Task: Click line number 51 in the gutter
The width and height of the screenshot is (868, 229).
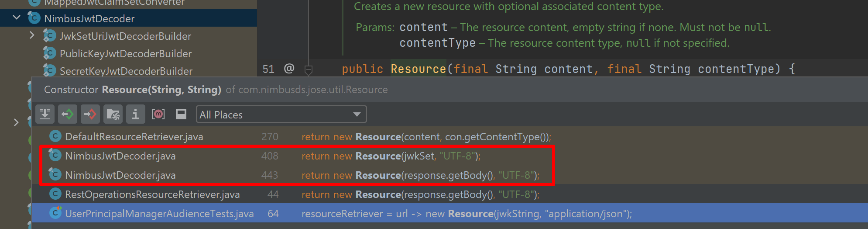Action: pyautogui.click(x=268, y=69)
